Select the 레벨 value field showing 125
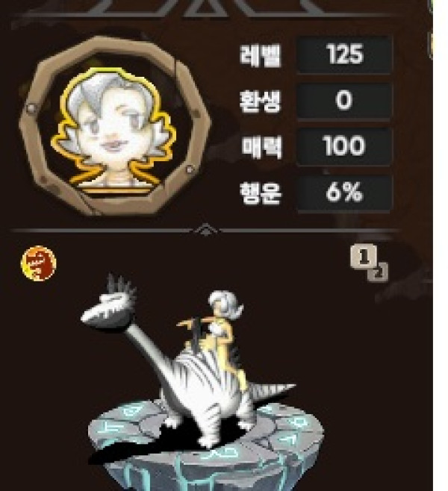Image resolution: width=448 pixels, height=491 pixels. tap(344, 54)
